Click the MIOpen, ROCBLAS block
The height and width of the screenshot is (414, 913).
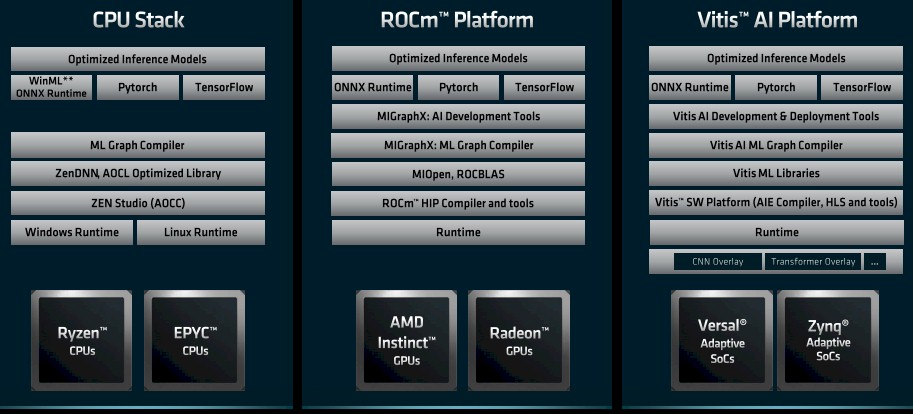point(458,174)
